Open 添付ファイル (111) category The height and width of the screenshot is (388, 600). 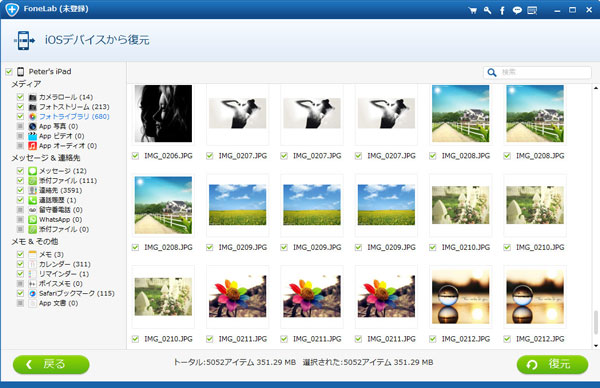point(68,181)
